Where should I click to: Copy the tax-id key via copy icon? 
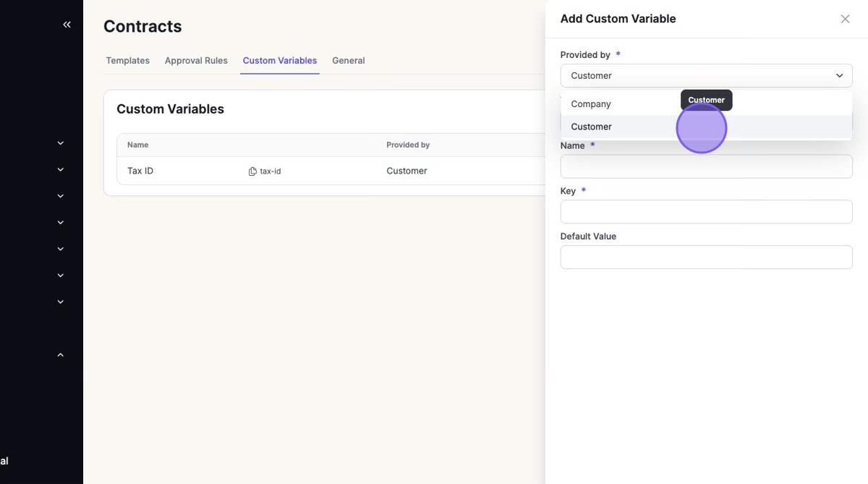coord(252,171)
